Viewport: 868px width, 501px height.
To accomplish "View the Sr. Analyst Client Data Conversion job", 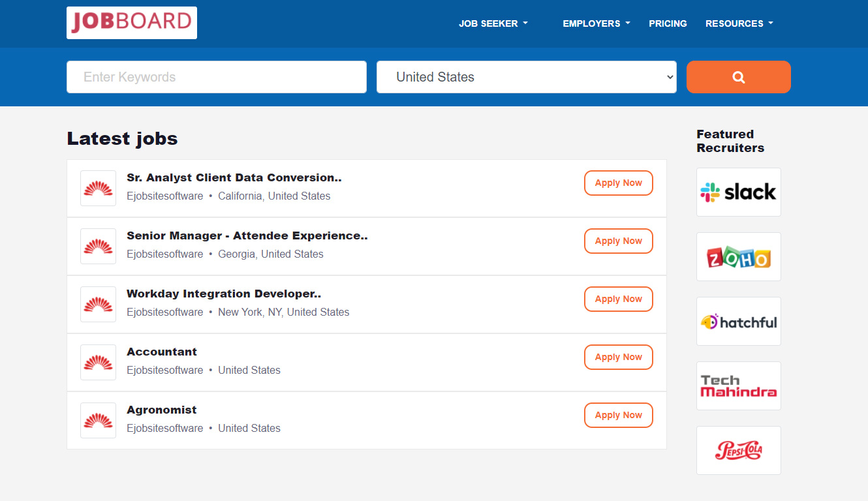I will click(x=234, y=177).
